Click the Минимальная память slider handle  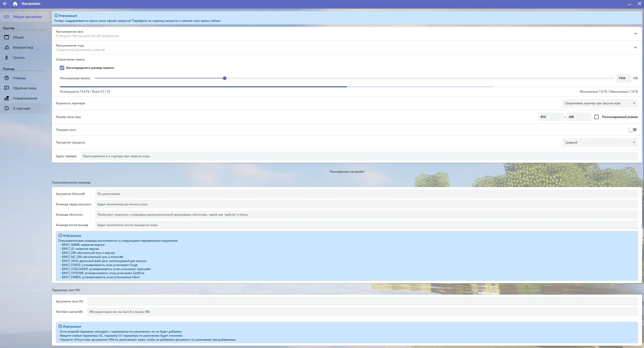click(225, 78)
